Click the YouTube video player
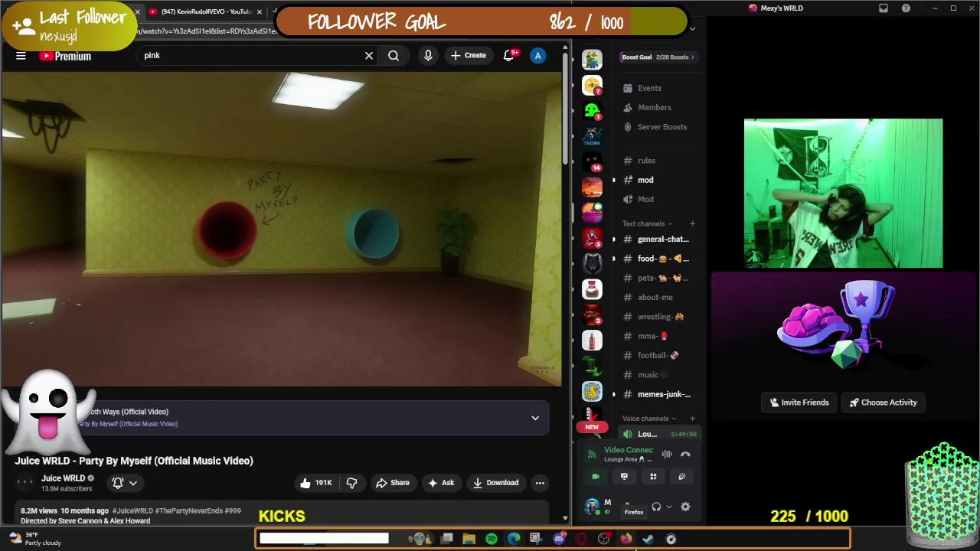This screenshot has height=551, width=980. point(282,229)
